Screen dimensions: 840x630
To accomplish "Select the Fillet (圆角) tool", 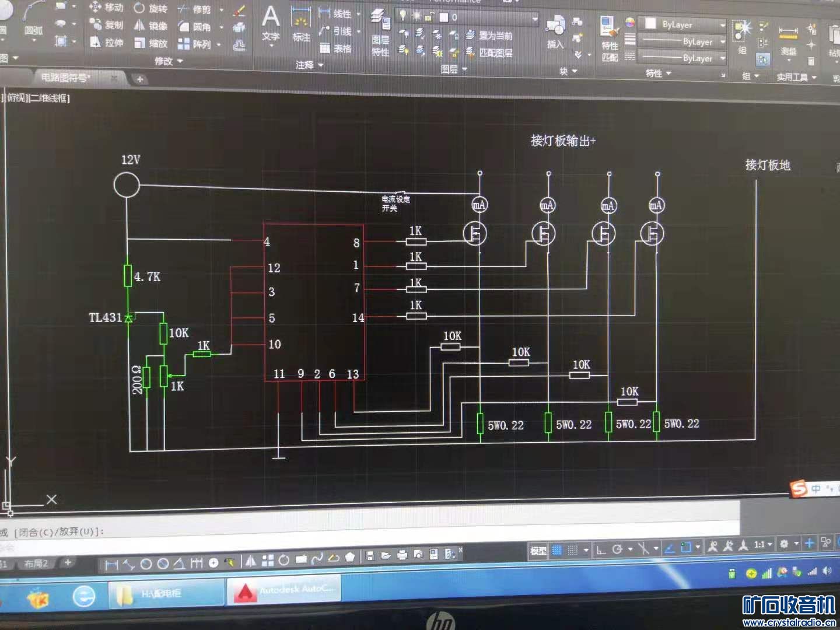I will [x=195, y=27].
